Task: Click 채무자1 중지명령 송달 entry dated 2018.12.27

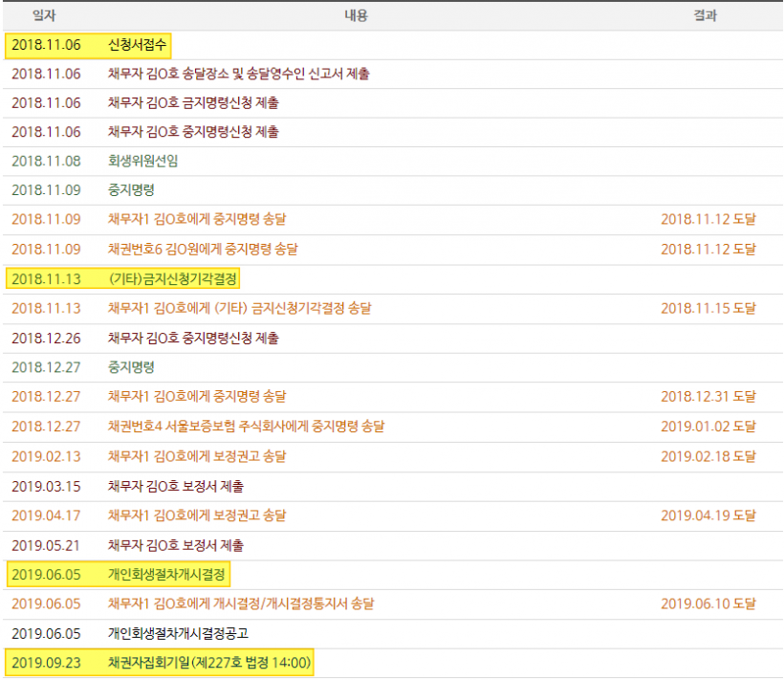Action: tap(197, 397)
